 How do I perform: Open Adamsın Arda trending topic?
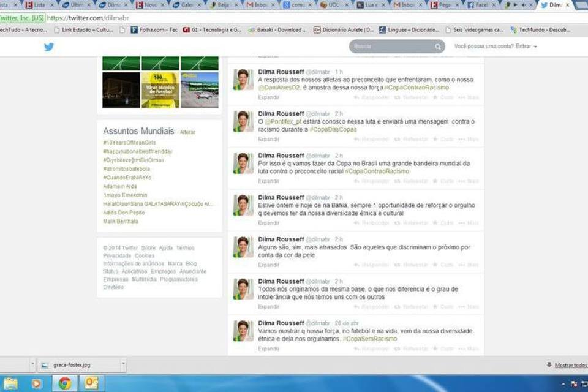point(120,186)
